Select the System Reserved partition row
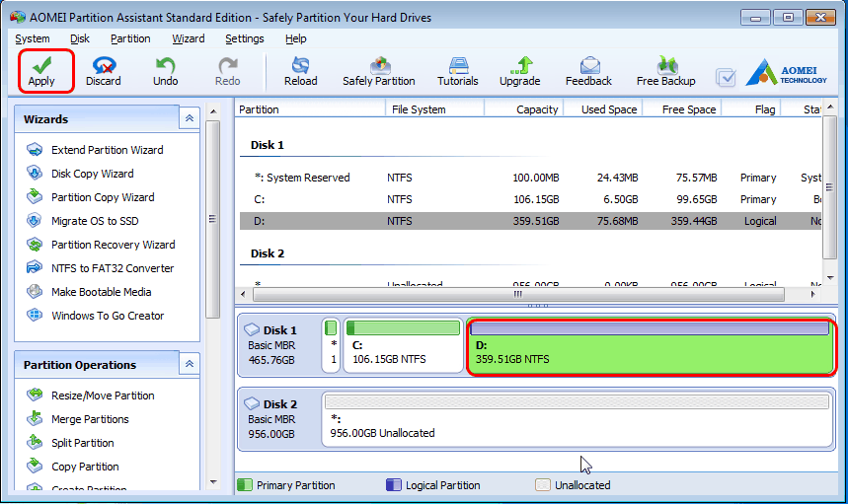This screenshot has width=848, height=504. coord(530,178)
